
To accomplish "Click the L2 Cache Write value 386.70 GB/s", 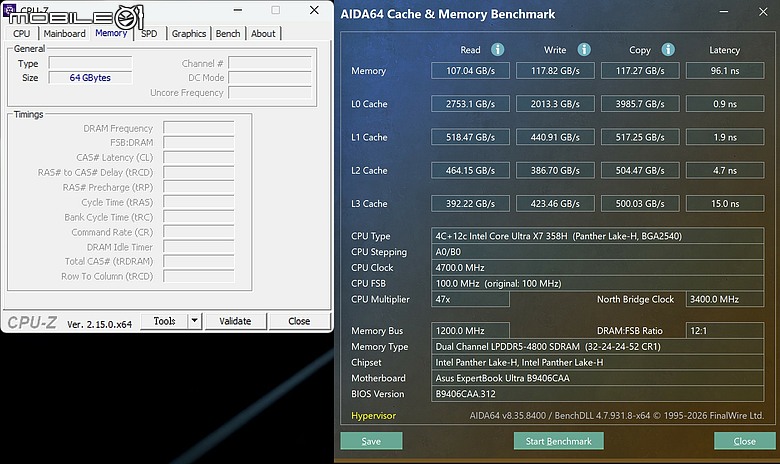I will tap(555, 171).
